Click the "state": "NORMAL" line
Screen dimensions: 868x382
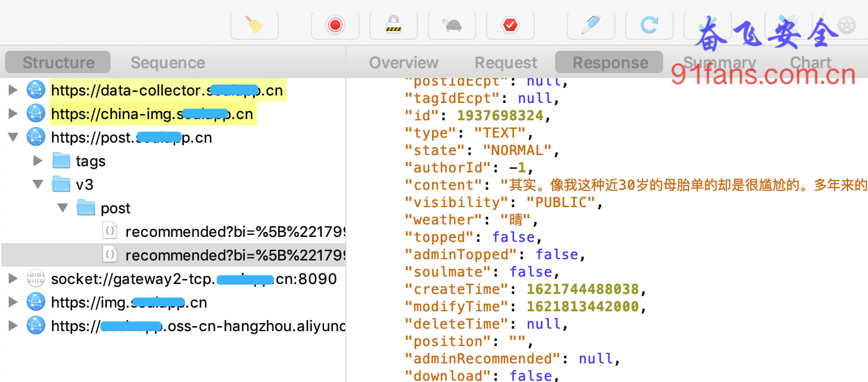482,150
